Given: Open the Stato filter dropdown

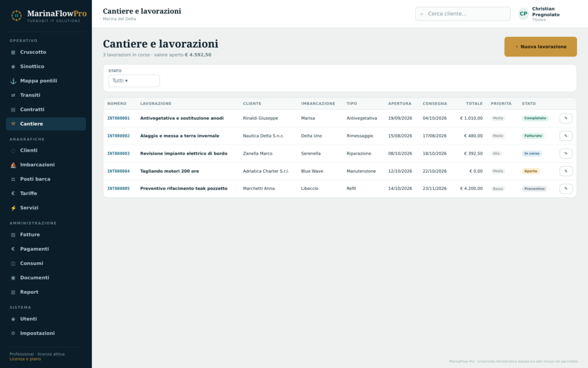Looking at the screenshot, I should tap(134, 80).
